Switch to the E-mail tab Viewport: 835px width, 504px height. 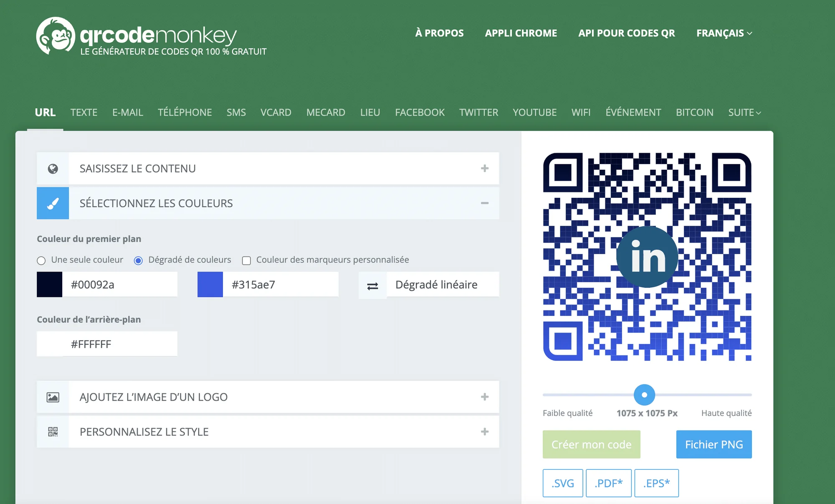pos(128,112)
